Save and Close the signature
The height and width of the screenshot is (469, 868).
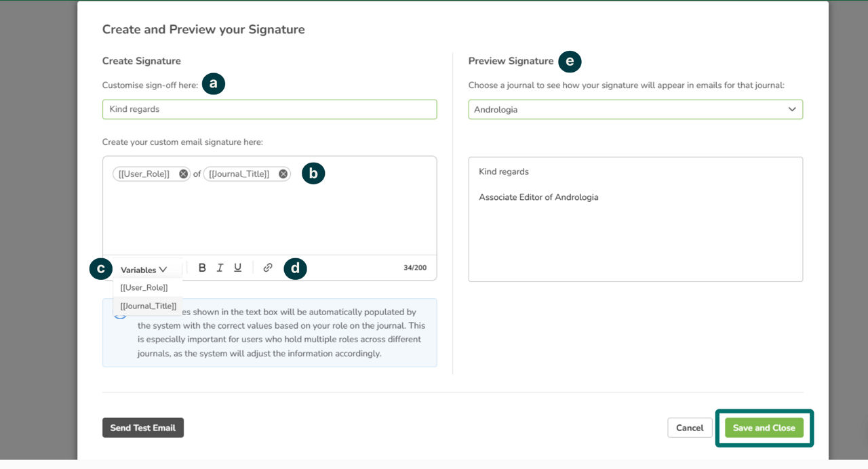(764, 428)
